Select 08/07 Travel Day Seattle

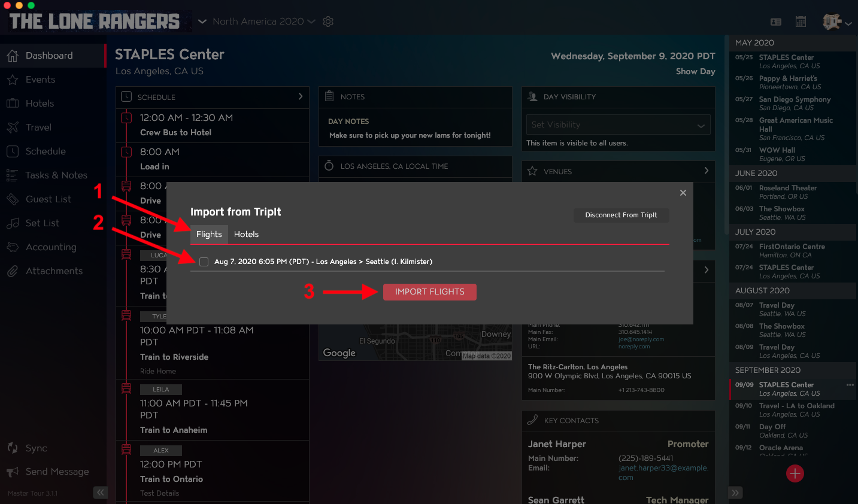point(792,309)
